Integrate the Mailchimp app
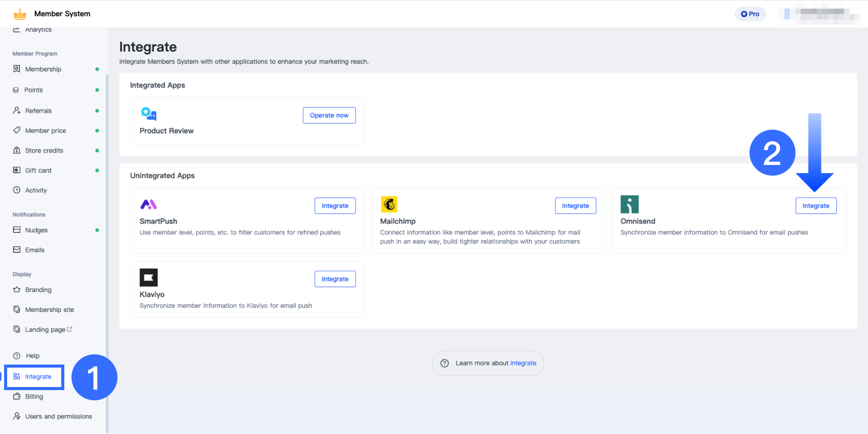Image resolution: width=868 pixels, height=434 pixels. [x=575, y=206]
